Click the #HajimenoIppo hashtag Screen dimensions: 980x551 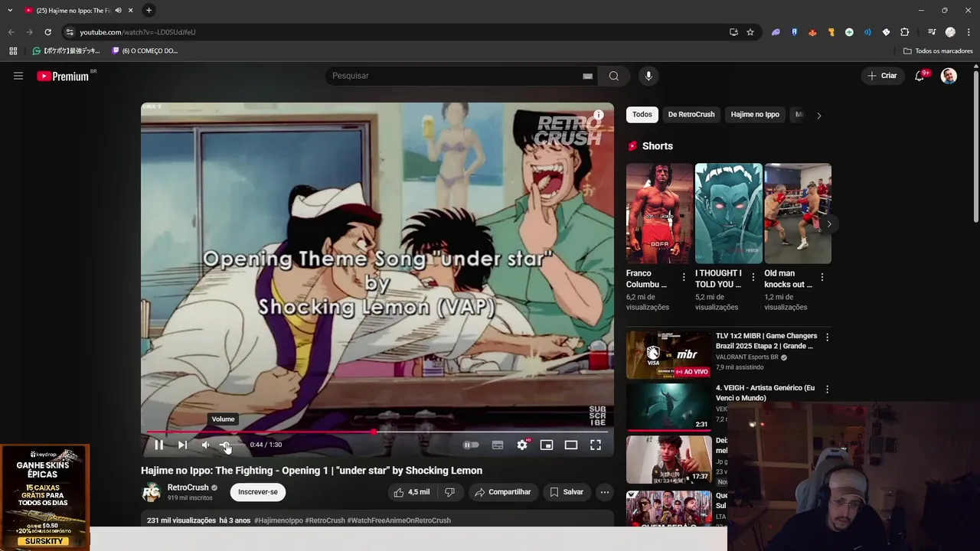[x=279, y=520]
